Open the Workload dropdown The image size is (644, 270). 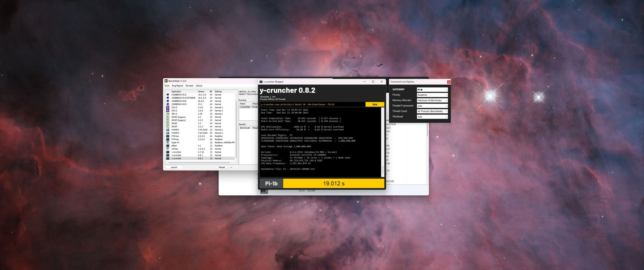point(432,117)
